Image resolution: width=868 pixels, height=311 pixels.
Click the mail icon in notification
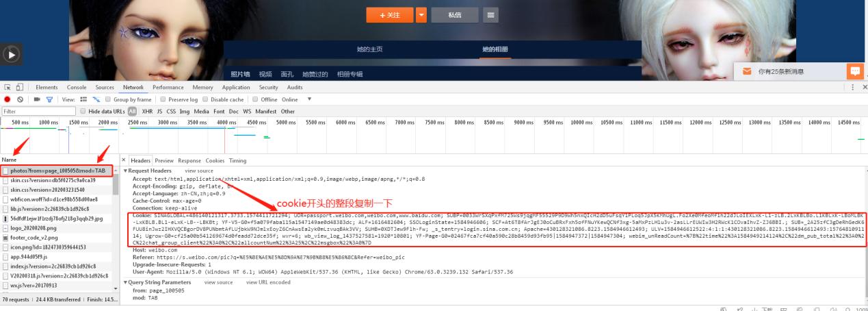tap(747, 71)
